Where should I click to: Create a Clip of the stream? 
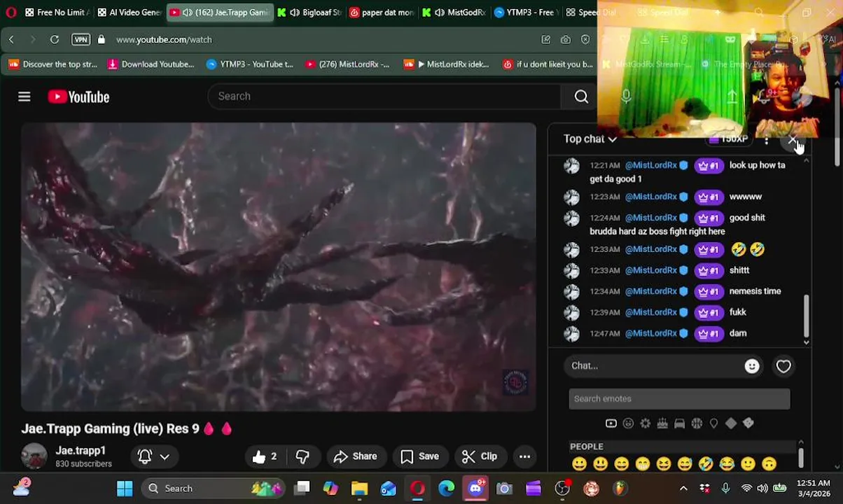pos(480,456)
